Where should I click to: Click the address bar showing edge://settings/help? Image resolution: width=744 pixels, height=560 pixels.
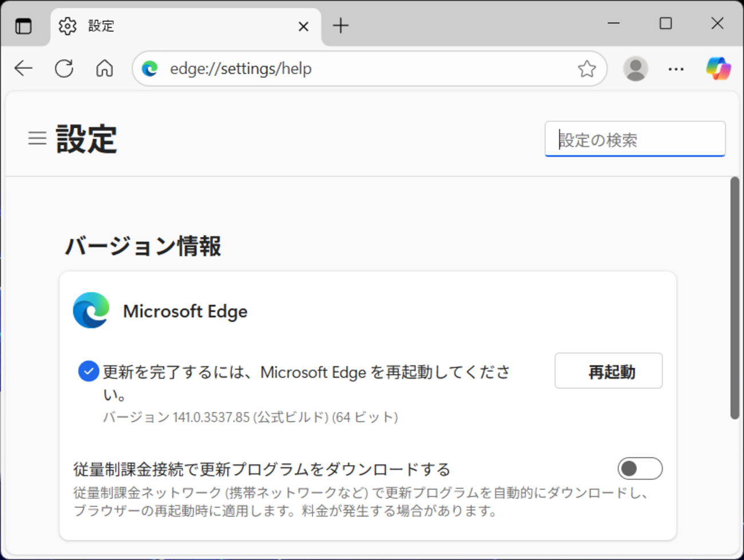point(369,69)
